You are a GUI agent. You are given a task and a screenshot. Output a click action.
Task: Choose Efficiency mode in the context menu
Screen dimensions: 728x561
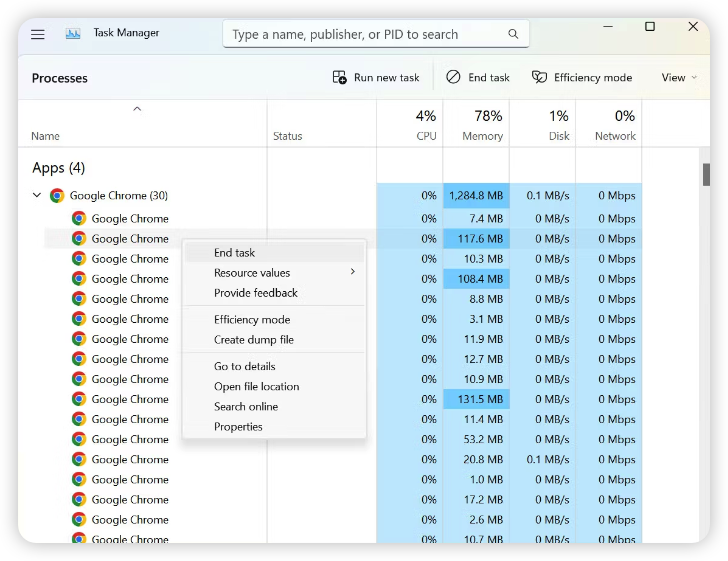pos(274,320)
